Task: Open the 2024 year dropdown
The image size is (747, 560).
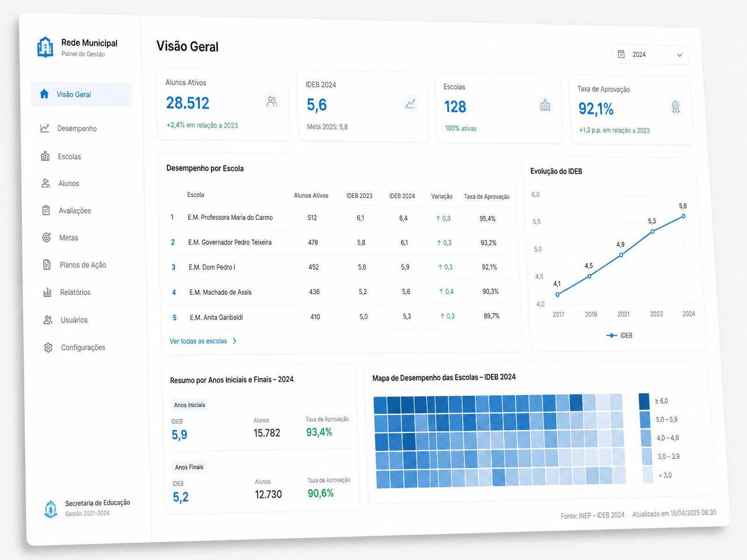Action: pyautogui.click(x=650, y=55)
